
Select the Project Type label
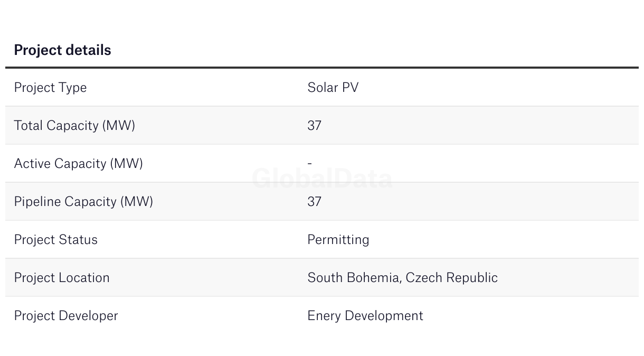click(x=50, y=88)
